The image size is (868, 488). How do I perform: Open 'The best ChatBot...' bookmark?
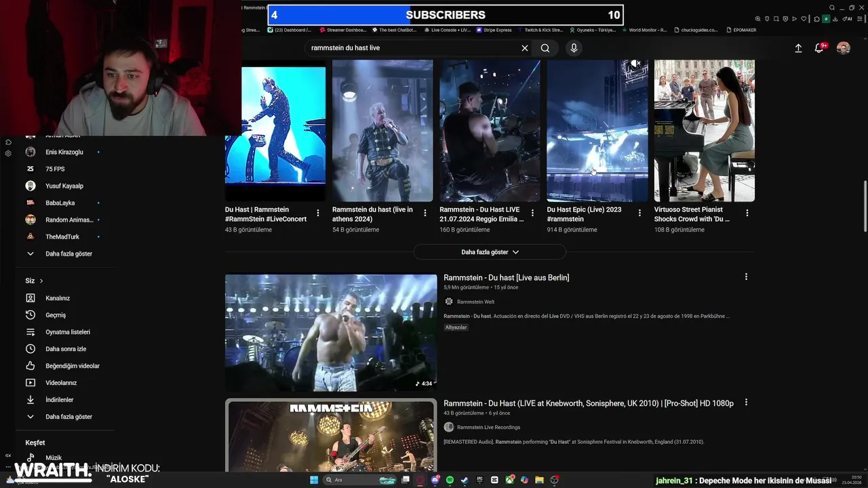coord(393,30)
